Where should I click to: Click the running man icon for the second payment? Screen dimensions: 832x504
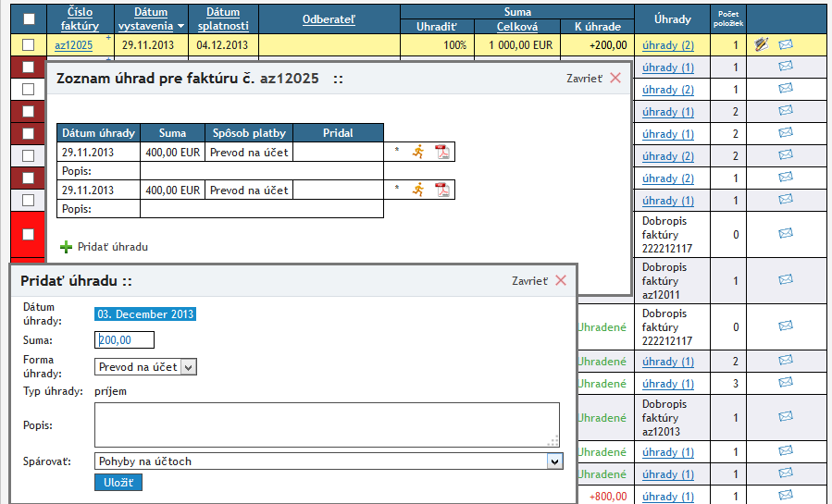(x=418, y=190)
